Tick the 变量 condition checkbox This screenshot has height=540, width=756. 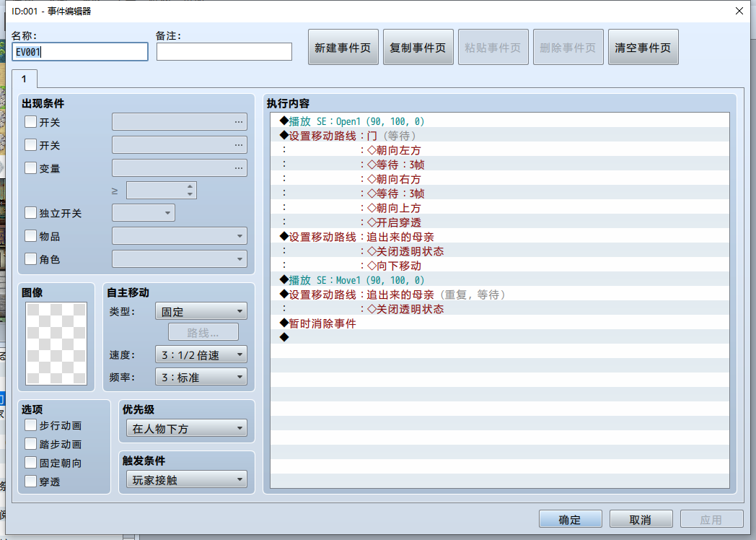[x=30, y=168]
